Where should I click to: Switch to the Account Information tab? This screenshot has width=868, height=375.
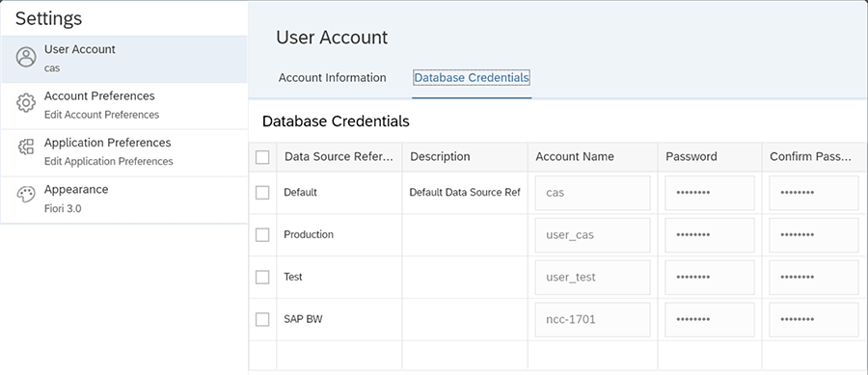[332, 77]
